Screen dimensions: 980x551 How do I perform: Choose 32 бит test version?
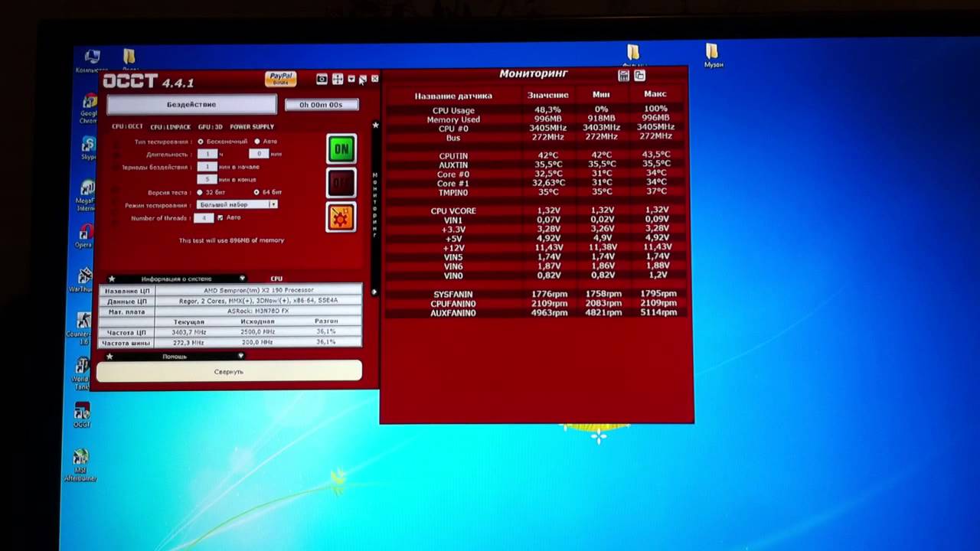(x=200, y=192)
